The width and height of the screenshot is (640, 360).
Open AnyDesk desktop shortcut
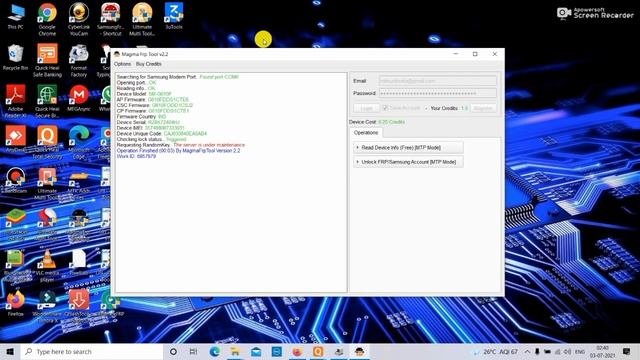[16, 140]
